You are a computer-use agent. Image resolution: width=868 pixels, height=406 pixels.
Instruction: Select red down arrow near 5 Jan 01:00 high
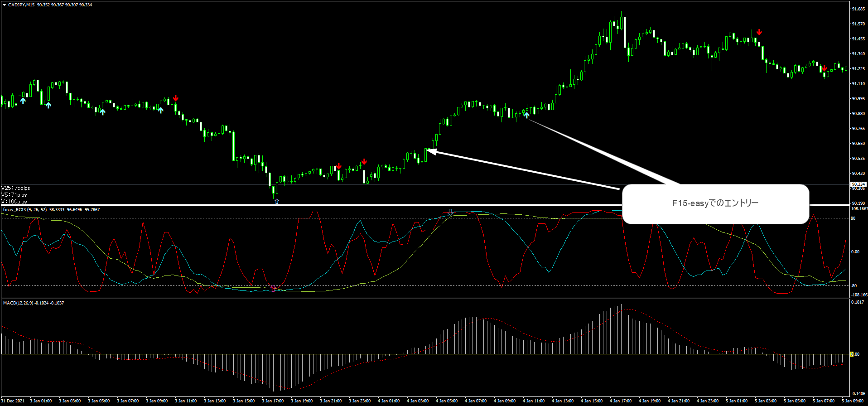coord(759,32)
